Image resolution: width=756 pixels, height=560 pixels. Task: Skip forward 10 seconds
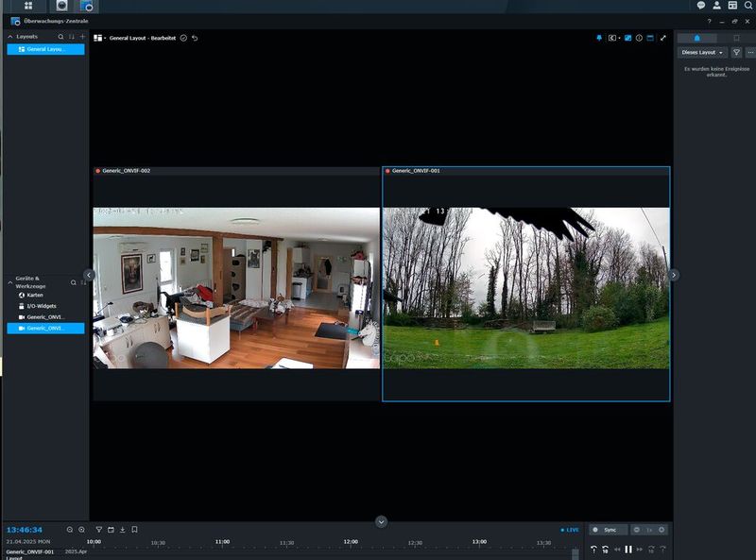tap(651, 549)
